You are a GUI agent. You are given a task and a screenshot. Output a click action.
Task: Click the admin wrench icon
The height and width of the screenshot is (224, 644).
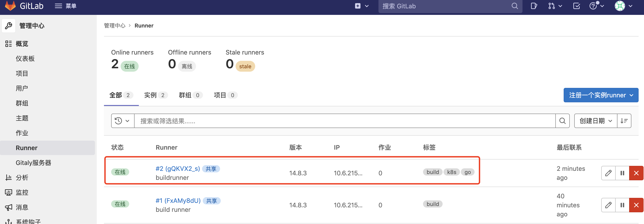click(x=9, y=25)
